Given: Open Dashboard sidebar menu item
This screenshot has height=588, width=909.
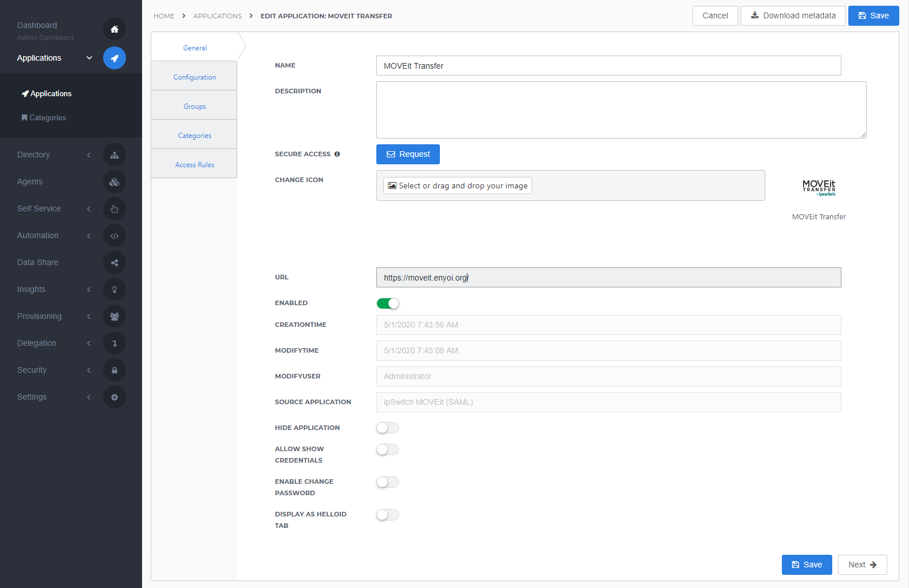Looking at the screenshot, I should [x=37, y=25].
